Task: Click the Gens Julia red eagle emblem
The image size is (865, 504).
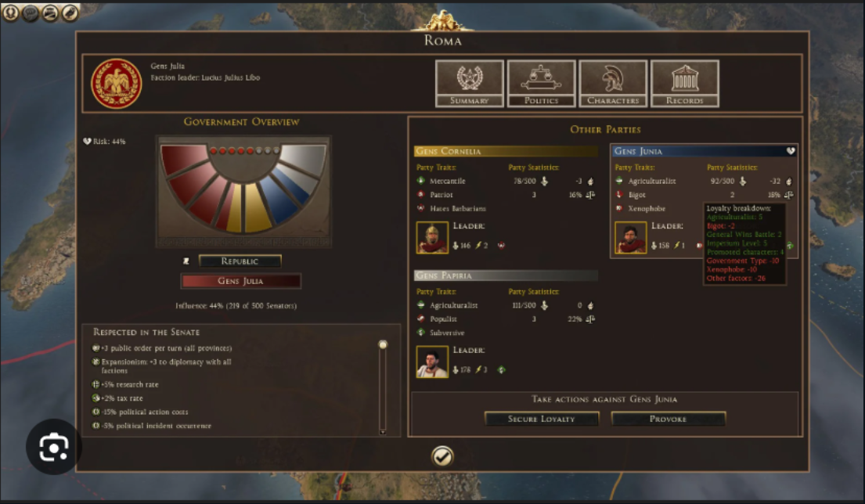Action: pyautogui.click(x=117, y=84)
